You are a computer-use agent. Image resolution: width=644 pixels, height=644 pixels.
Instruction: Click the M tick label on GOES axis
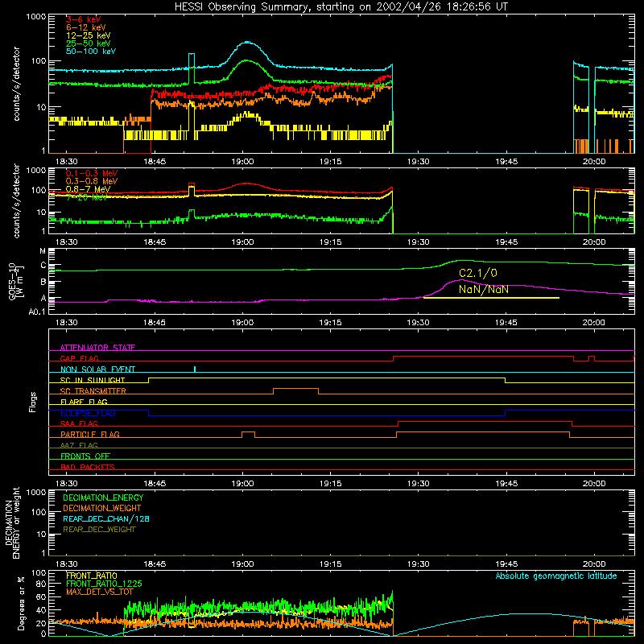pyautogui.click(x=43, y=251)
